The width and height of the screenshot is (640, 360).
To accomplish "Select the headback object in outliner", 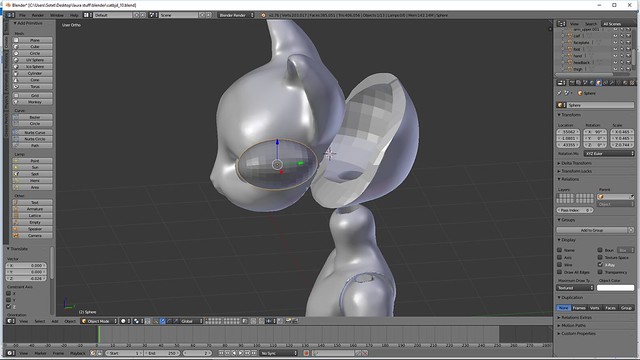I will pos(582,62).
